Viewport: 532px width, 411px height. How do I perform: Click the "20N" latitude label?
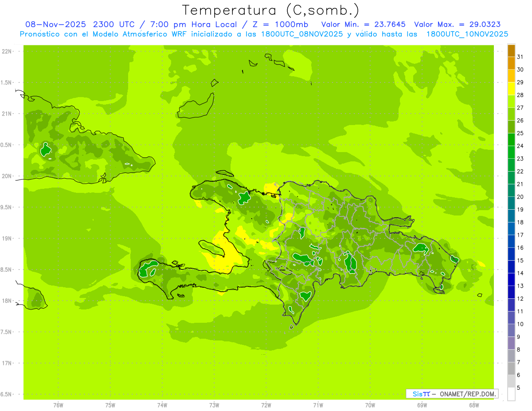[7, 176]
